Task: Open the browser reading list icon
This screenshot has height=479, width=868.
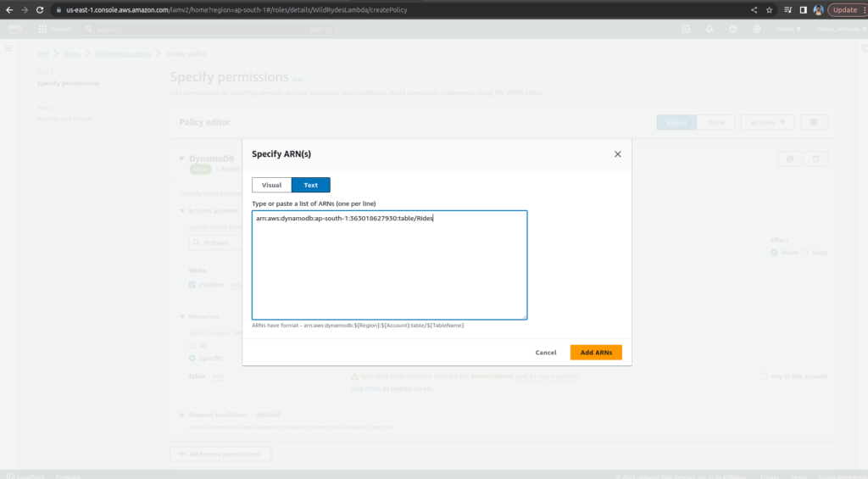Action: coord(787,10)
